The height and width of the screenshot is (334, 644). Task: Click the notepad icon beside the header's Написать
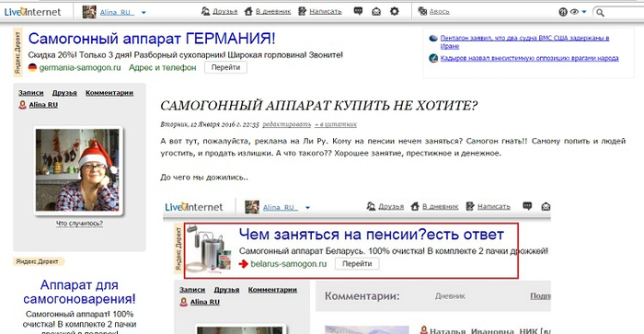303,12
